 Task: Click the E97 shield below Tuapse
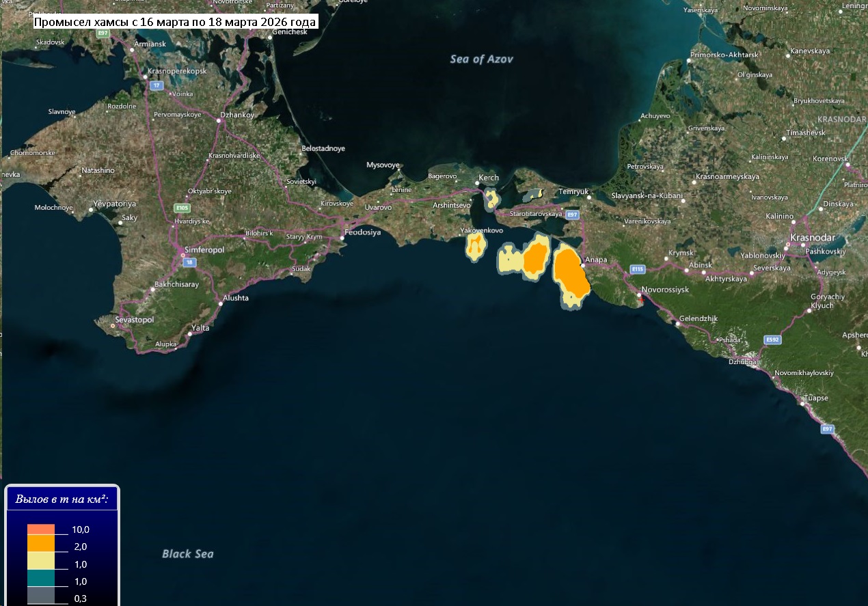828,428
